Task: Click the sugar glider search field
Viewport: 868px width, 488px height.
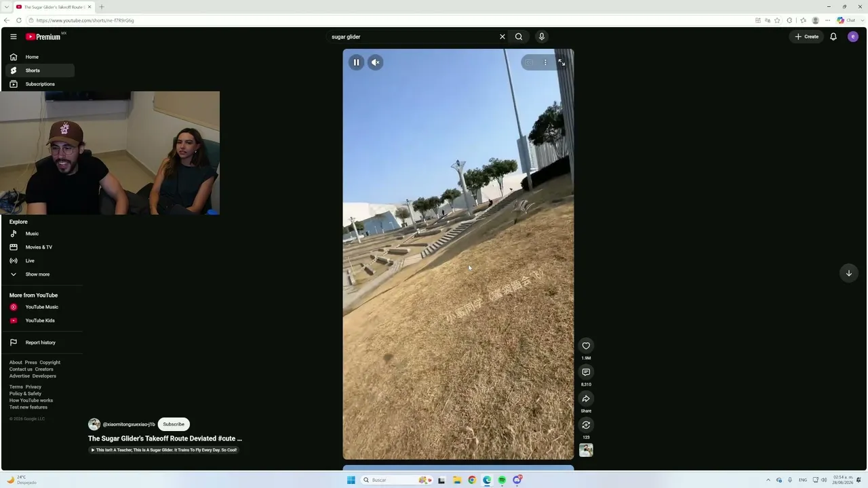Action: coord(412,37)
